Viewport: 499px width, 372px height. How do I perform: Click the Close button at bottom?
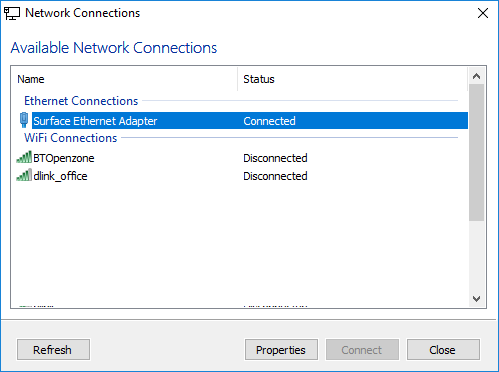(443, 350)
